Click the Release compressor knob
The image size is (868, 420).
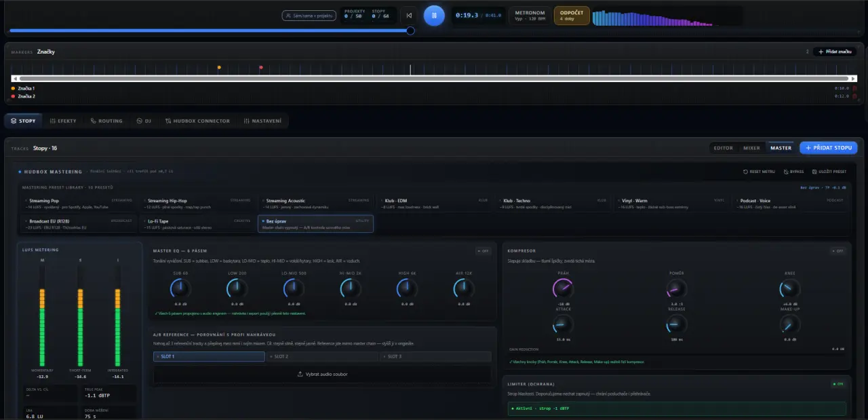point(677,324)
